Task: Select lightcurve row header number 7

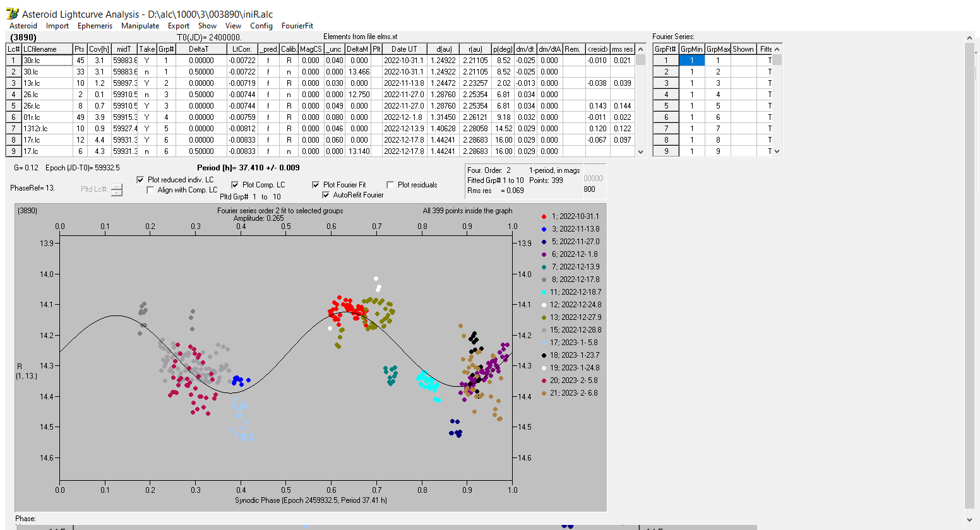Action: (x=14, y=129)
